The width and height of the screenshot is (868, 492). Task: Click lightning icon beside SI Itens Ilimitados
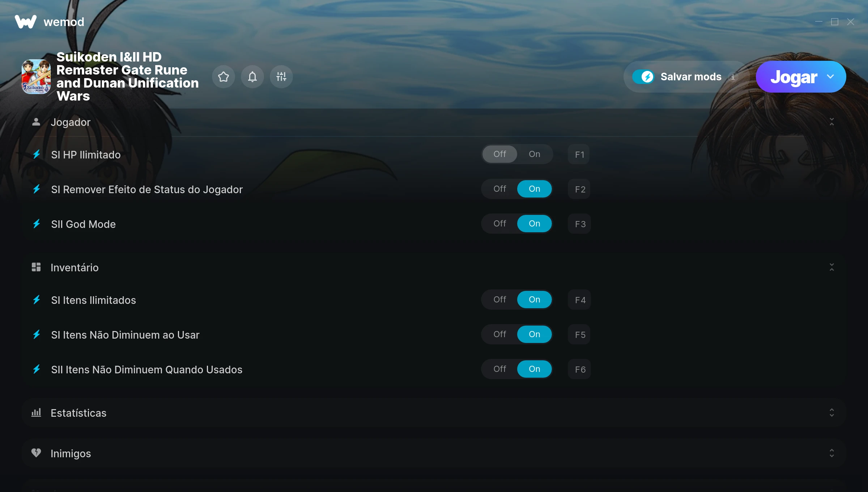coord(37,300)
